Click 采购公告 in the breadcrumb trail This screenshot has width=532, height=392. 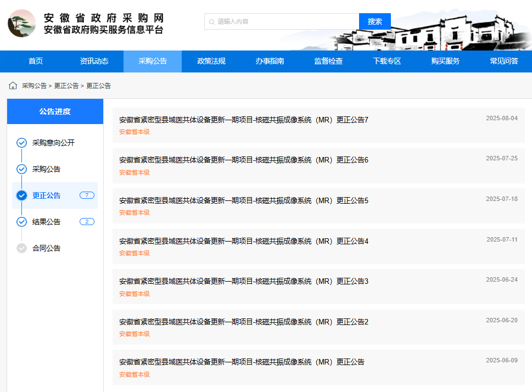[33, 86]
